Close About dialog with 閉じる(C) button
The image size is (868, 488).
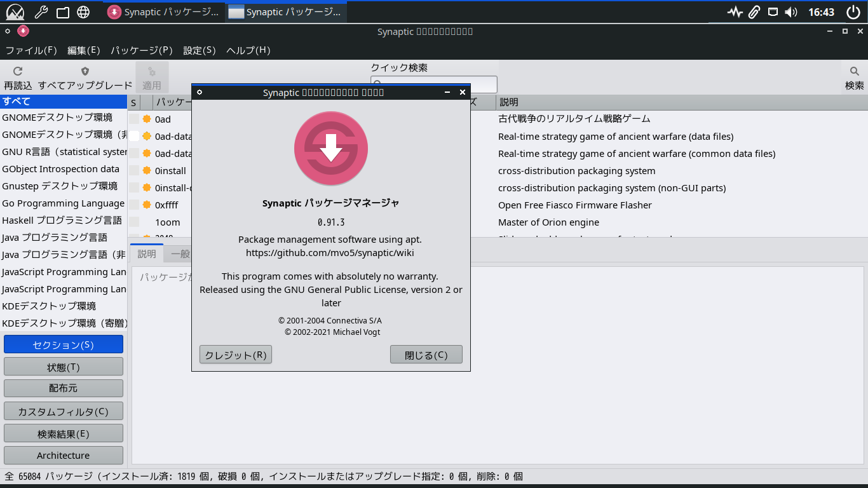(426, 355)
